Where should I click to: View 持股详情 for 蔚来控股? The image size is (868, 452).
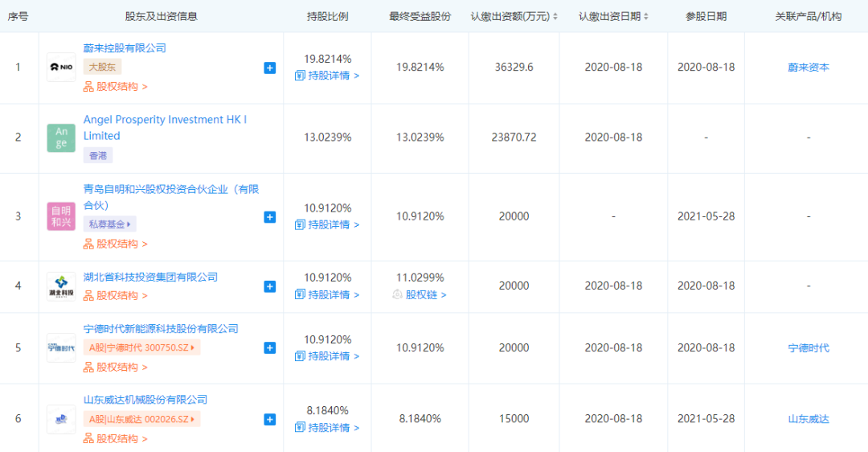(x=327, y=76)
